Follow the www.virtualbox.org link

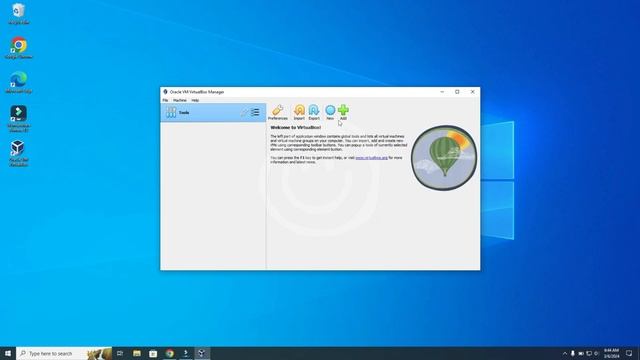pos(371,158)
